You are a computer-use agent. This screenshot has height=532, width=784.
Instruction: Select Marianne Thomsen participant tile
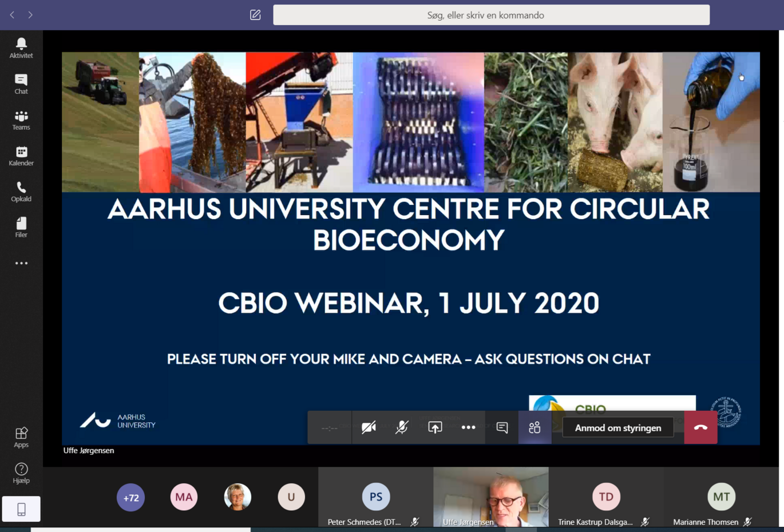[721, 497]
